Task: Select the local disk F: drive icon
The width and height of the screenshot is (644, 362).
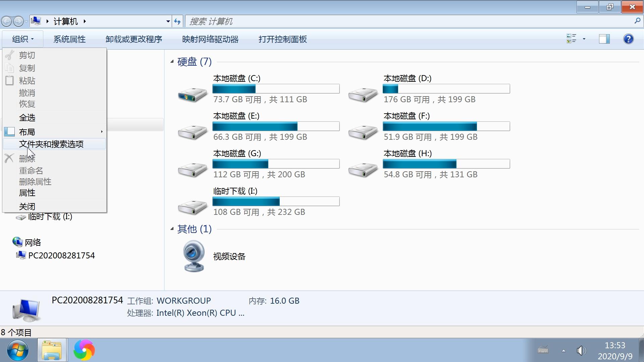Action: click(x=363, y=132)
